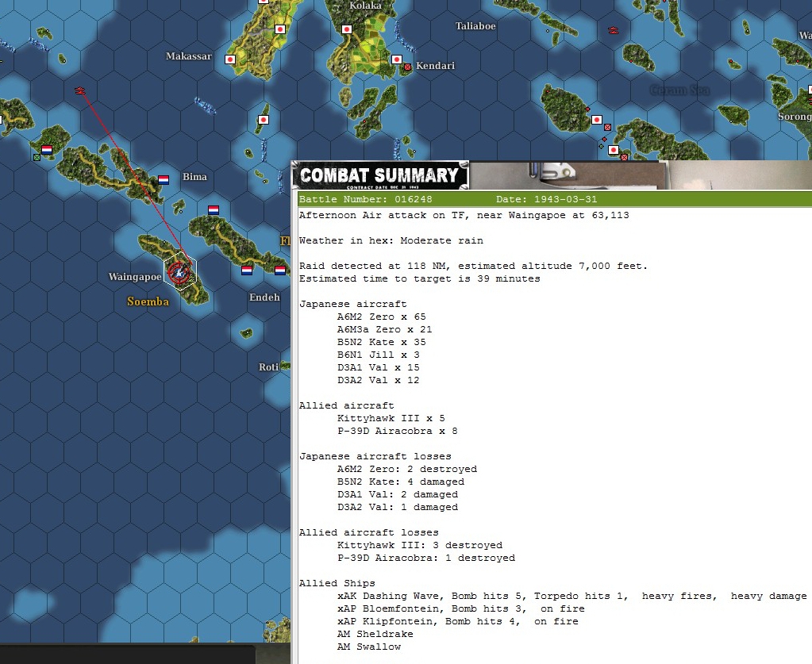Click the Date 1943-03-31 header
The width and height of the screenshot is (812, 664).
[546, 199]
